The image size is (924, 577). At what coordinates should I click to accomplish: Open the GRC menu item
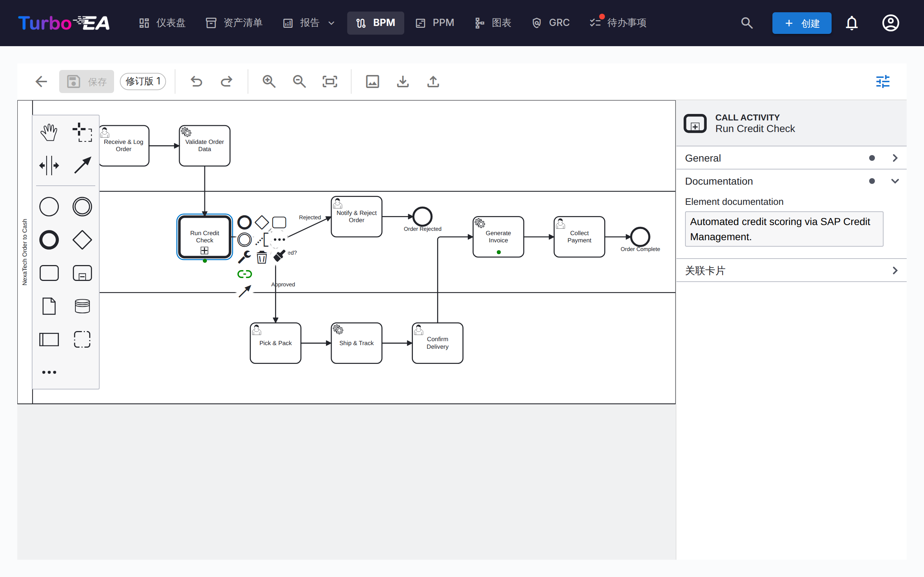tap(550, 23)
